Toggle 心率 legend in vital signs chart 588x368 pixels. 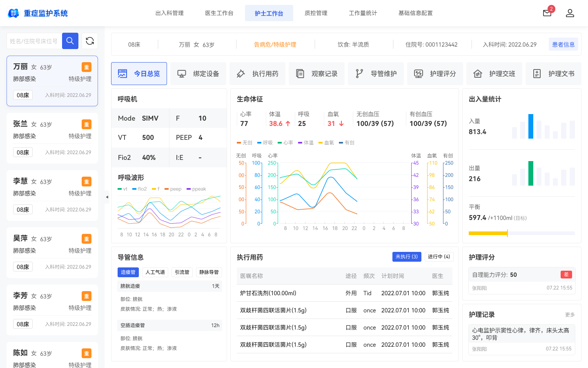tap(285, 143)
